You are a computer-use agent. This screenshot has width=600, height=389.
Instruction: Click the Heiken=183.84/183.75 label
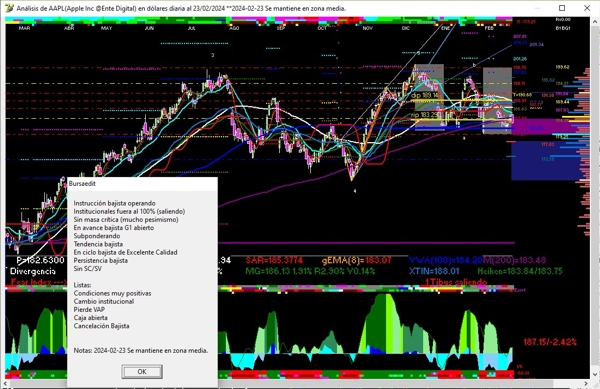point(520,271)
